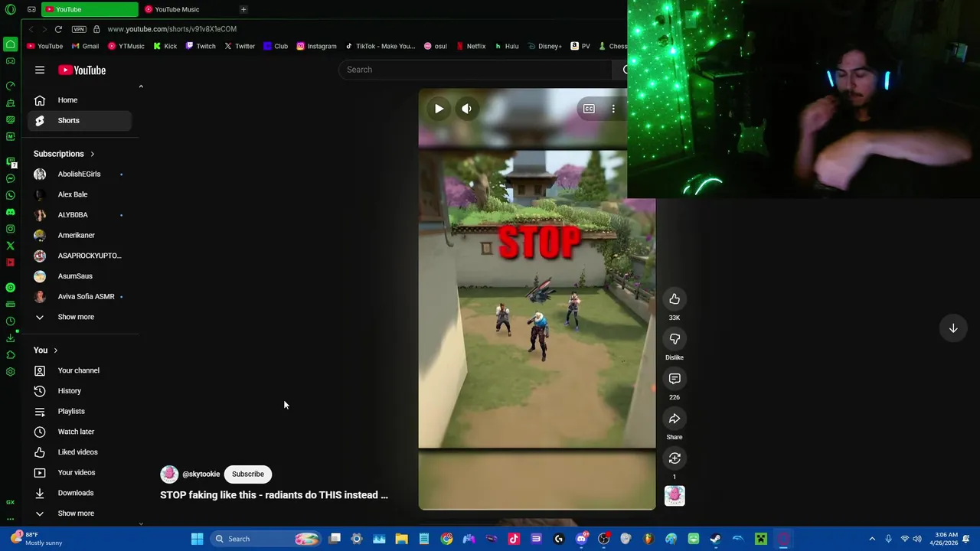
Task: Open three-dot more options on short
Action: pyautogui.click(x=613, y=109)
